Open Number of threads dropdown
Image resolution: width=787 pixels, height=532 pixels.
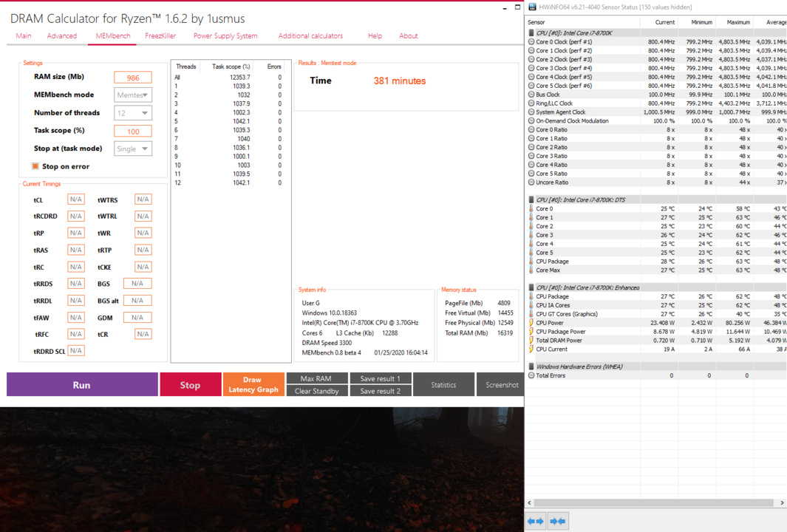(133, 113)
